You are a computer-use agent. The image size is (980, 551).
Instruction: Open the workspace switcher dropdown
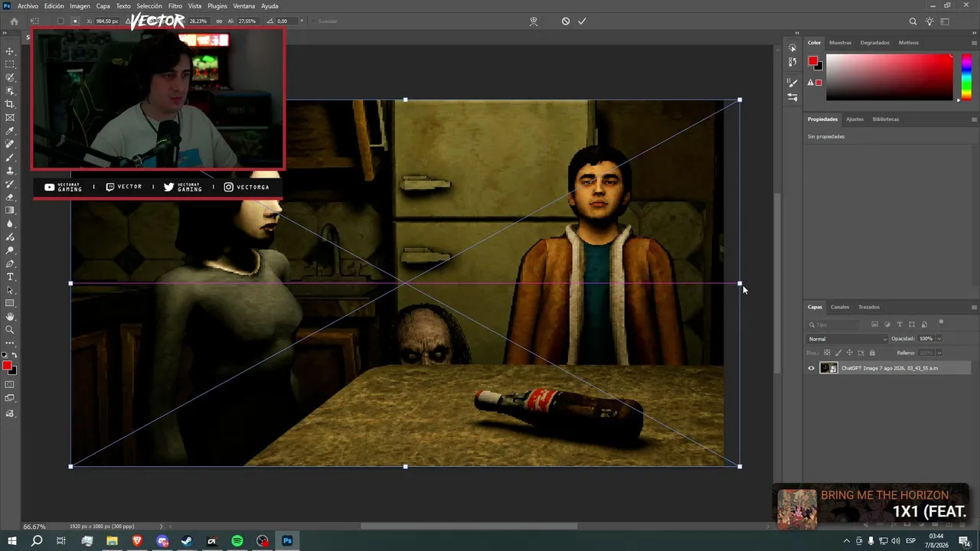point(946,21)
